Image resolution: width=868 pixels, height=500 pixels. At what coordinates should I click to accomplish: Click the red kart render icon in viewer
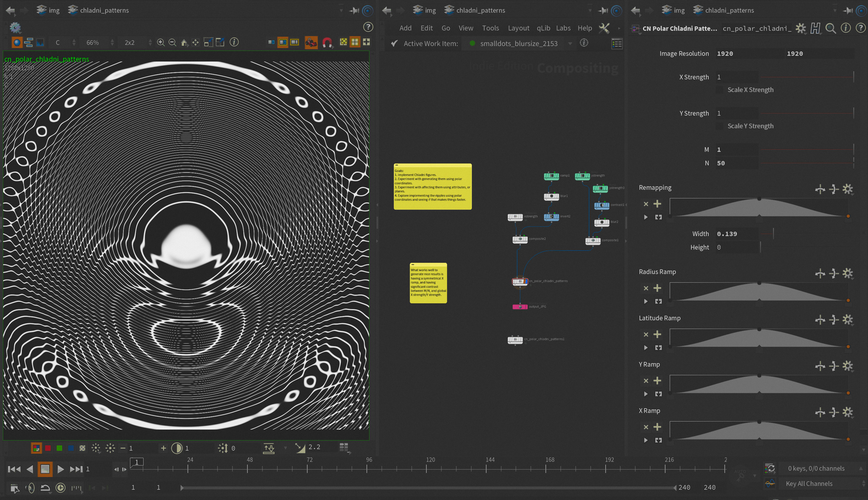[311, 42]
